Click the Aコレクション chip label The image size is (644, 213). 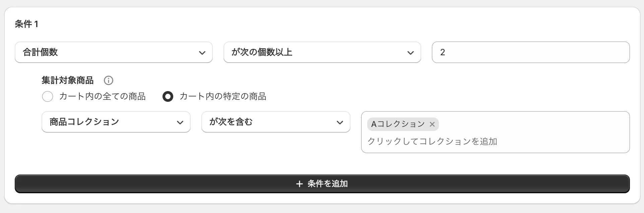[397, 124]
